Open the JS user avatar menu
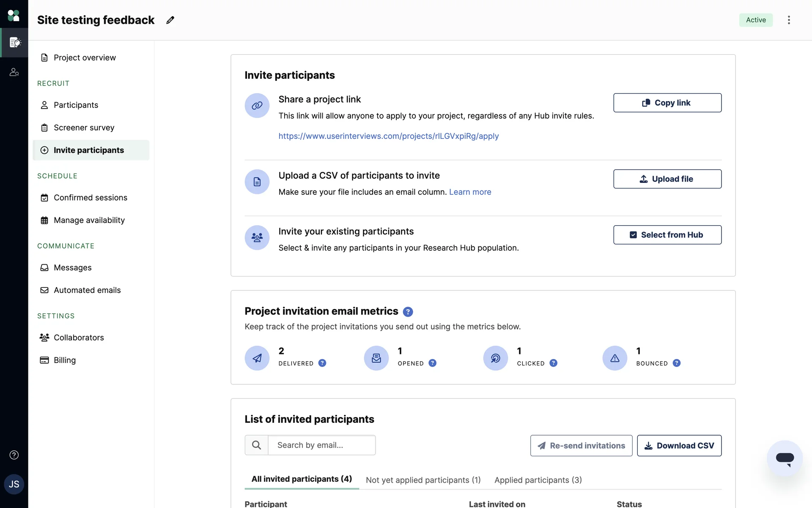Viewport: 812px width, 508px height. (14, 484)
